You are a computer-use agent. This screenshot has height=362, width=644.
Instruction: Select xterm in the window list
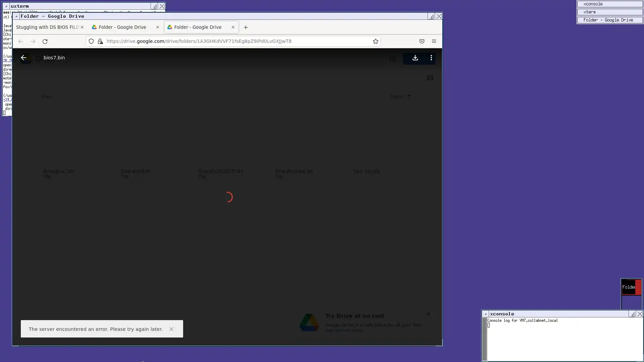pos(609,12)
